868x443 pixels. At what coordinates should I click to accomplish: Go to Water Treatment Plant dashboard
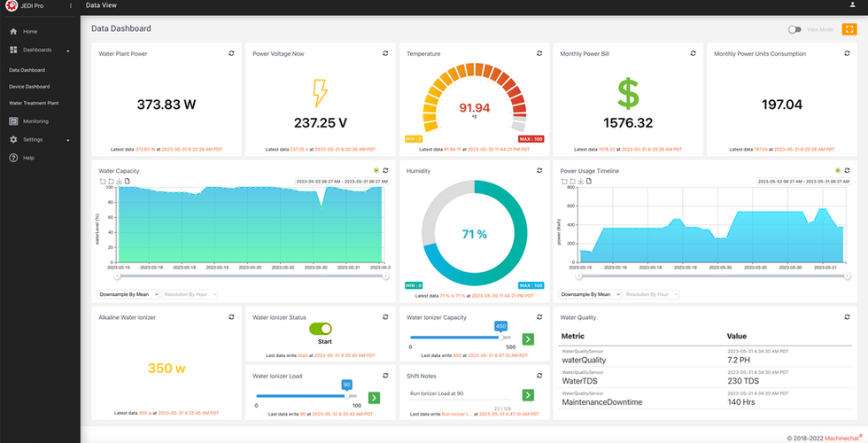pyautogui.click(x=34, y=103)
